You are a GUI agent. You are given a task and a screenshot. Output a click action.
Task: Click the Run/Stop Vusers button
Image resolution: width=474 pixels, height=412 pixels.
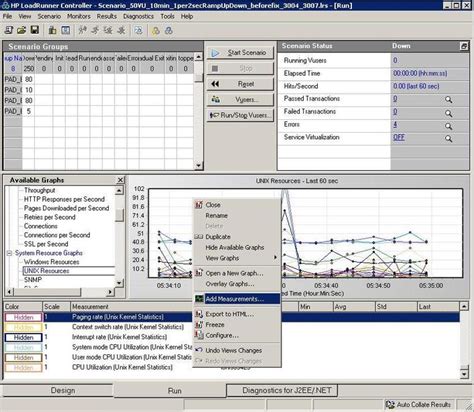(x=240, y=115)
